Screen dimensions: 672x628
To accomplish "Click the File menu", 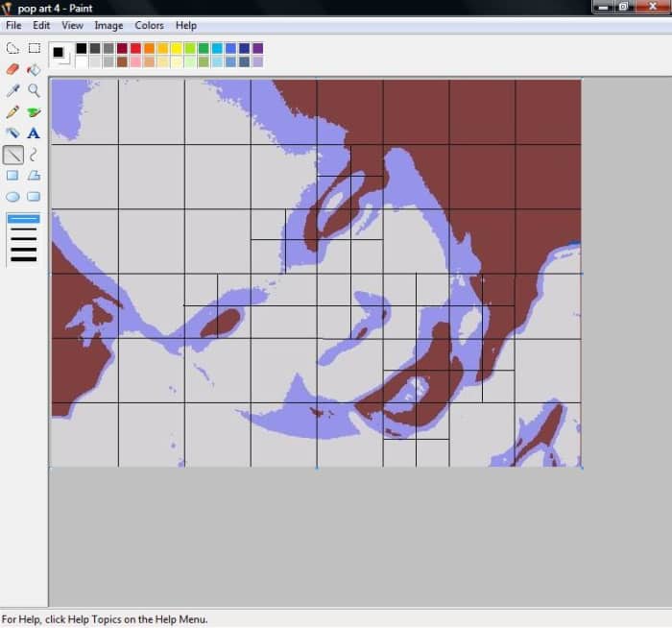I will pyautogui.click(x=13, y=26).
